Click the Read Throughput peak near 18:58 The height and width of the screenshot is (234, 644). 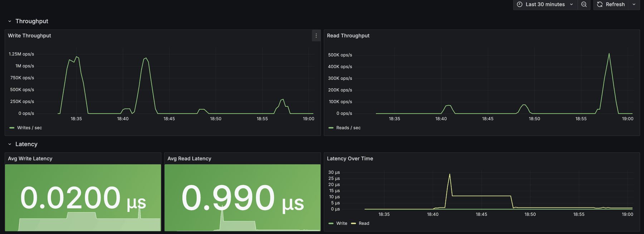[609, 54]
